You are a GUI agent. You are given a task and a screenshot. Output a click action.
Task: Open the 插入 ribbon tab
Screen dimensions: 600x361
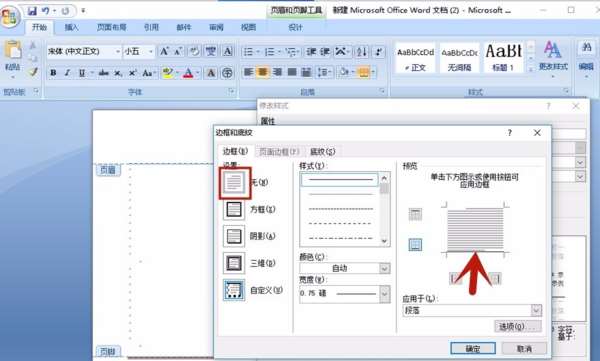click(x=71, y=27)
